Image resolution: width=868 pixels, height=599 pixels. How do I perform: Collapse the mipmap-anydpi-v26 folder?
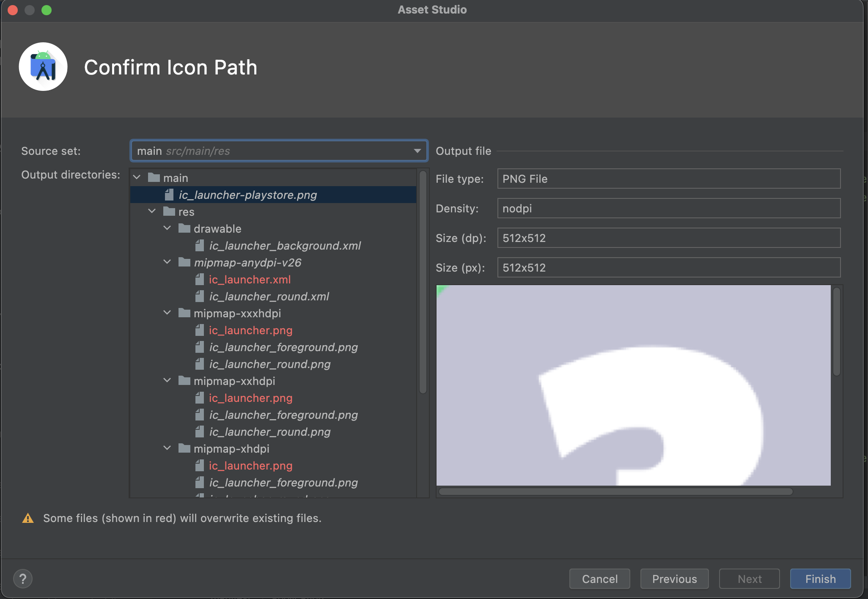(167, 262)
